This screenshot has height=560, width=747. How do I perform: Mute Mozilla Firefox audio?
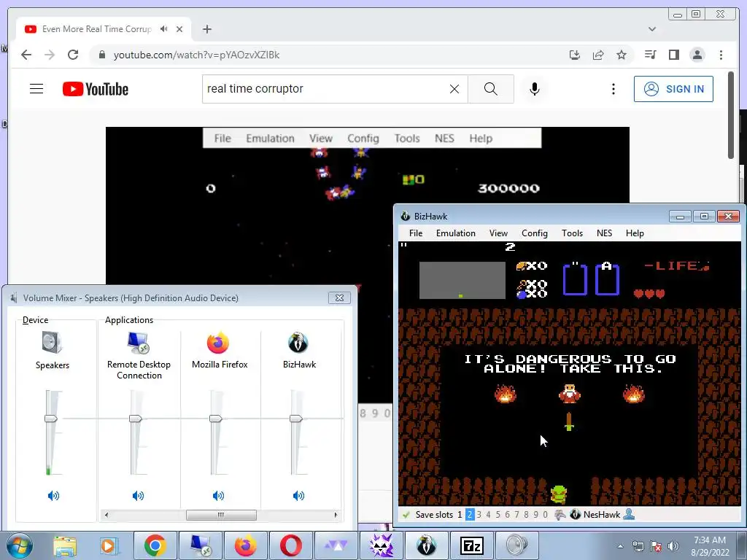218,496
